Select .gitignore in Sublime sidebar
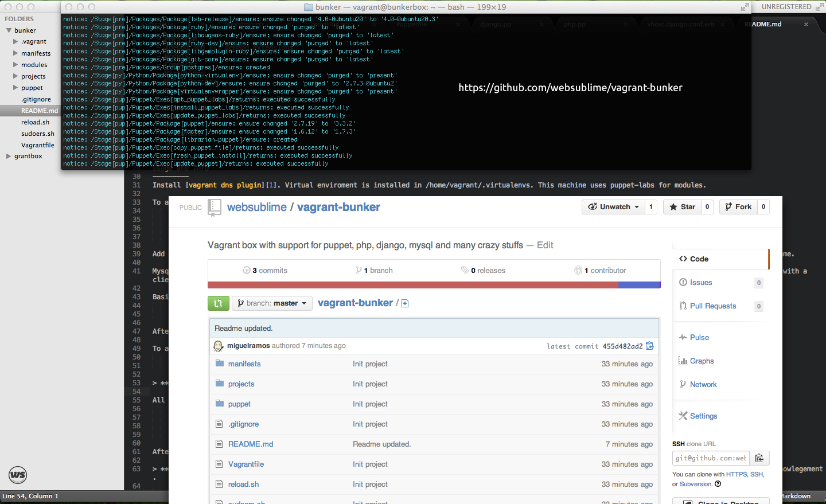The height and width of the screenshot is (504, 826). (36, 99)
